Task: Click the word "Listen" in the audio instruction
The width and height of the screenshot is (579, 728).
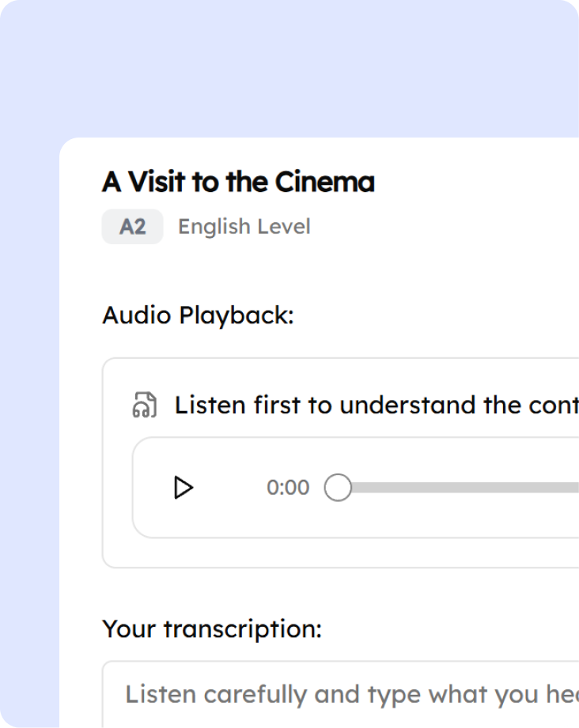Action: [210, 405]
